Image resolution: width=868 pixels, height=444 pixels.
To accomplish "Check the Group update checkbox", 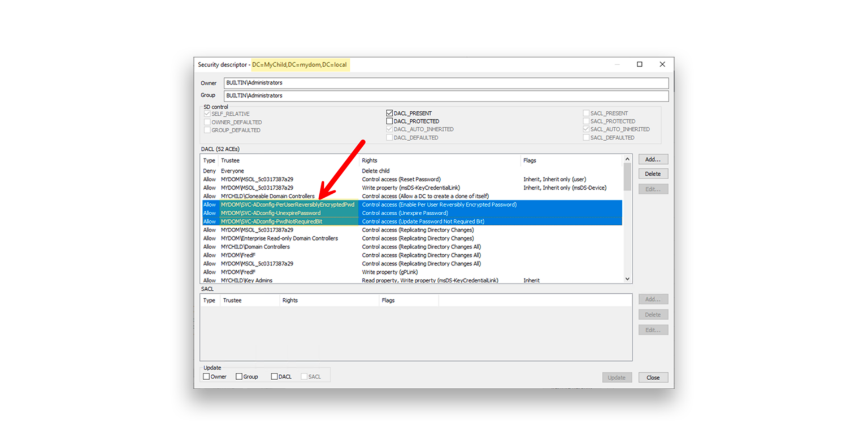I will pos(238,376).
